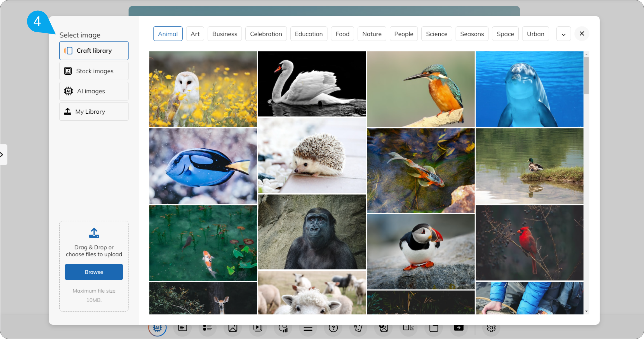This screenshot has height=339, width=644.
Task: Click the upload arrow icon above Drag & Drop
Action: (94, 233)
